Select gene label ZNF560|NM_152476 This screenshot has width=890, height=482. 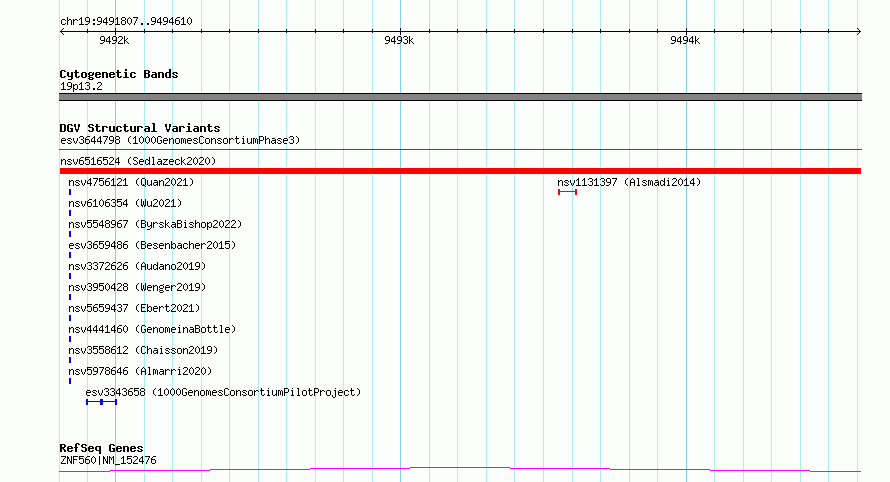click(x=108, y=460)
